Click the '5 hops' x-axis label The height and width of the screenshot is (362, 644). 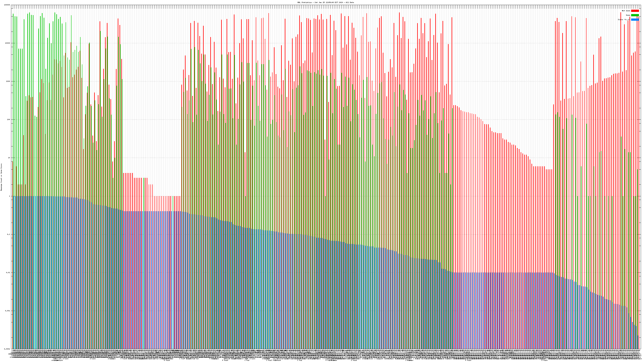click(x=544, y=360)
